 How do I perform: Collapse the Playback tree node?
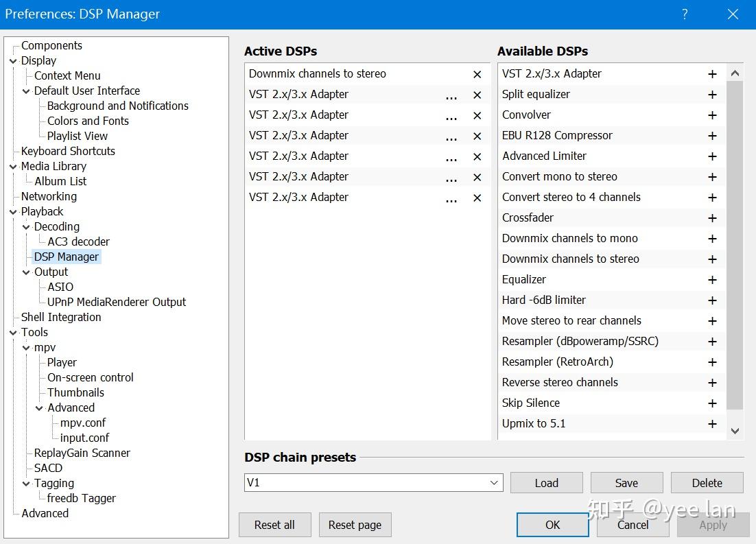coord(13,212)
